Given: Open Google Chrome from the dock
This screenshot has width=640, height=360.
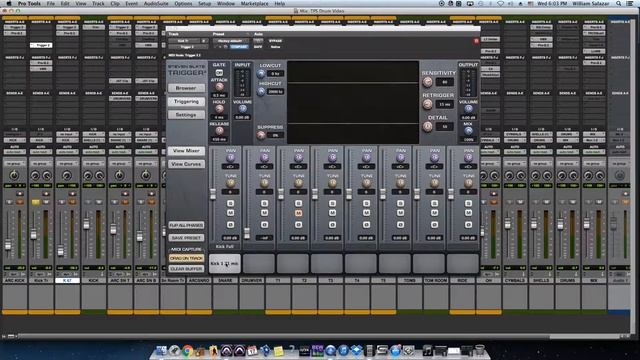Looking at the screenshot, I should 188,351.
